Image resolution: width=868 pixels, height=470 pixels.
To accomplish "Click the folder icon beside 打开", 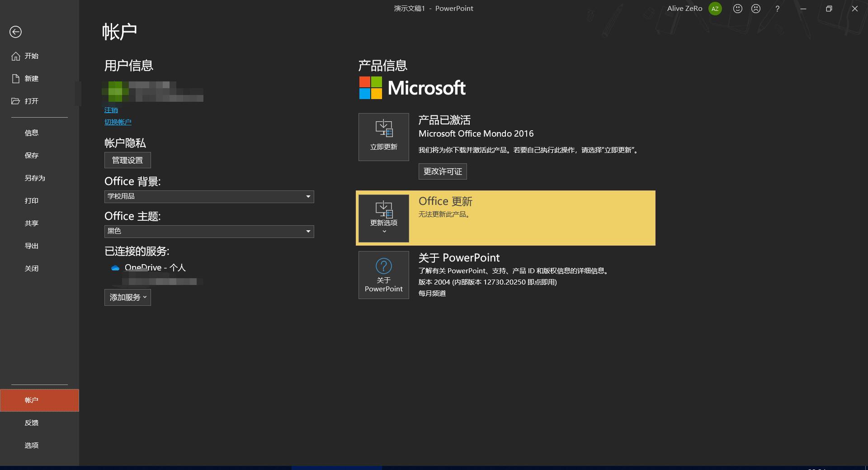I will 16,101.
